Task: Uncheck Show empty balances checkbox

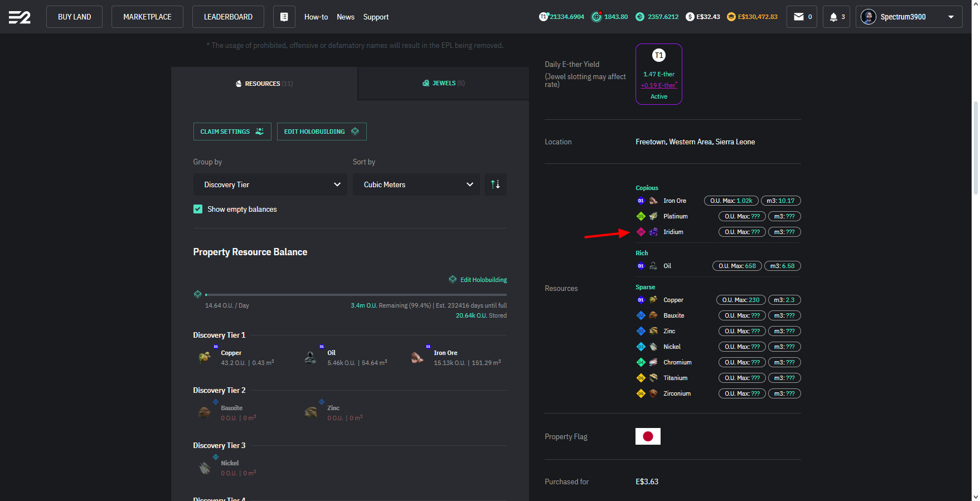Action: pos(198,209)
